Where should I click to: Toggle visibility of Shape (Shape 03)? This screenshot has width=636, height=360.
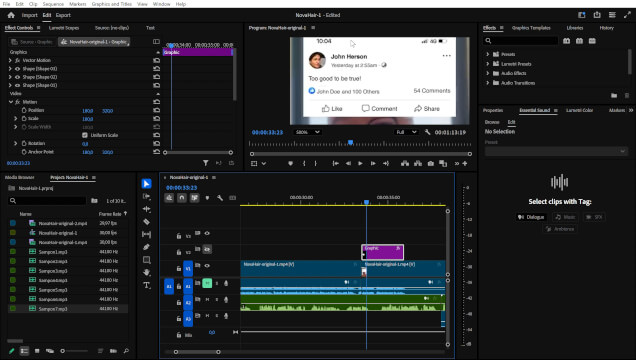pyautogui.click(x=17, y=69)
